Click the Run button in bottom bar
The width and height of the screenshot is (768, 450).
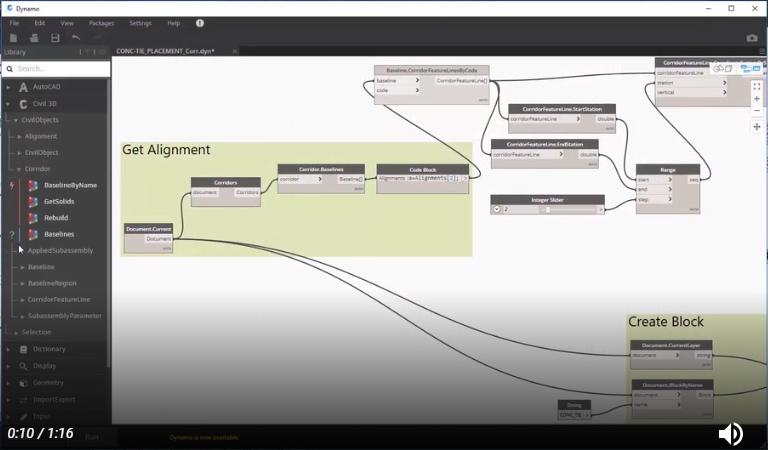pos(92,437)
